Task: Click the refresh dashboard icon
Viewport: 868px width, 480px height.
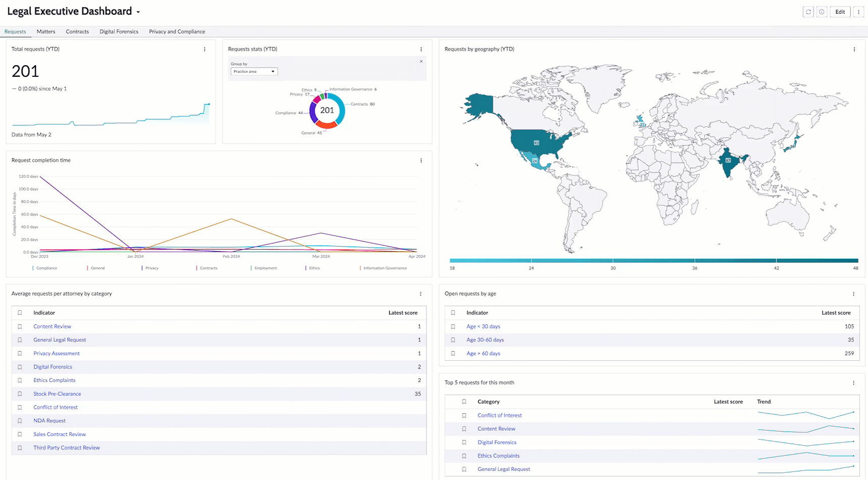Action: 808,12
